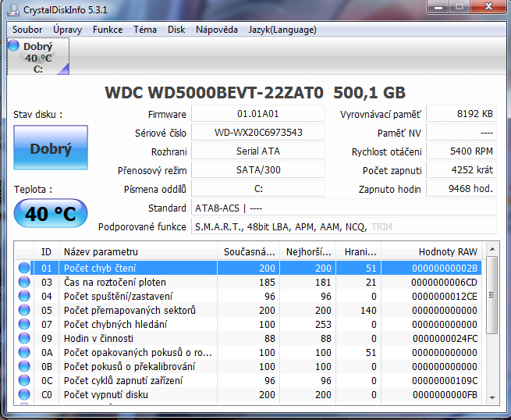Click the power-on count field 4252 krát

coord(461,170)
